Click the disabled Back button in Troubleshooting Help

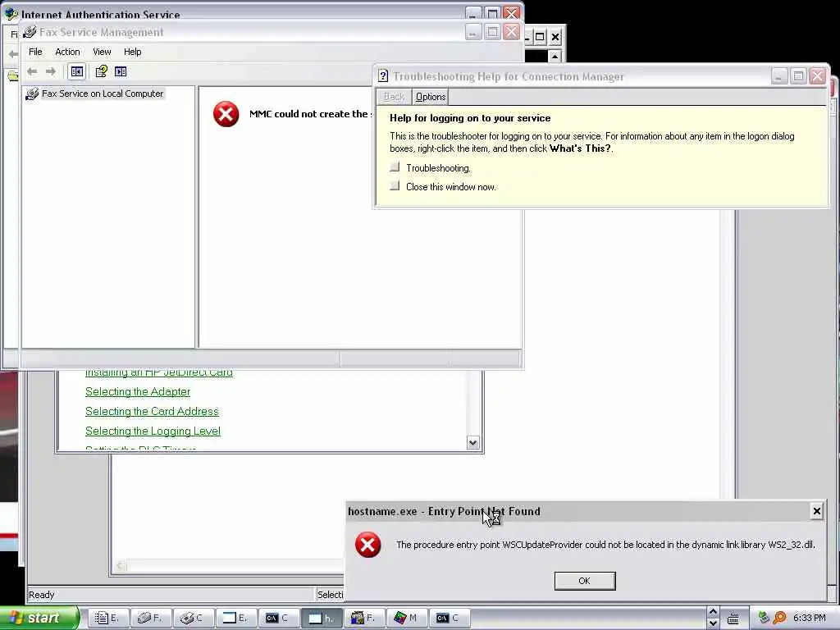tap(394, 97)
